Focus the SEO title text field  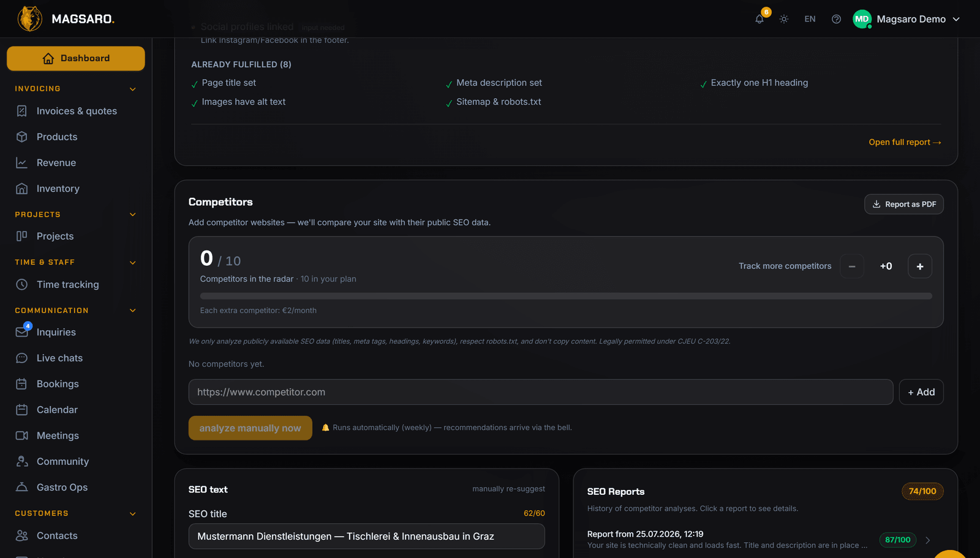pyautogui.click(x=367, y=536)
